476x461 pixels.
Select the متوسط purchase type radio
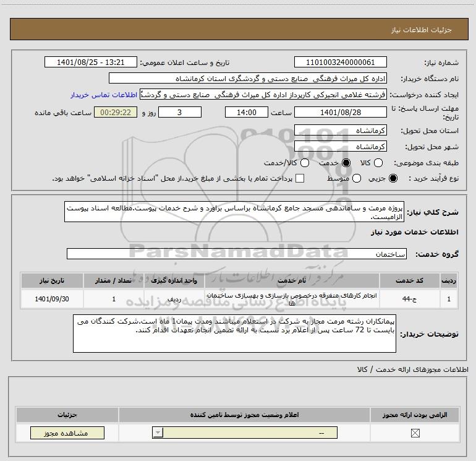[357, 178]
